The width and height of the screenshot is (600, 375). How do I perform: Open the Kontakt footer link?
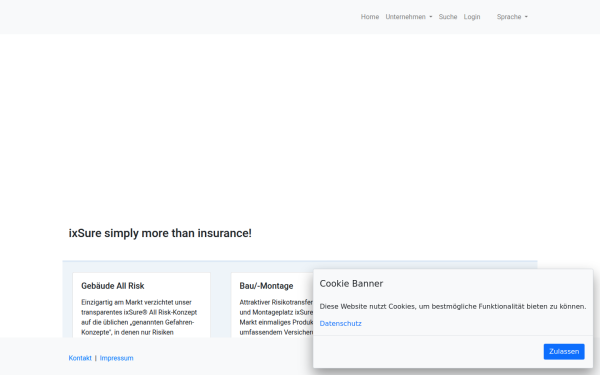[x=80, y=358]
